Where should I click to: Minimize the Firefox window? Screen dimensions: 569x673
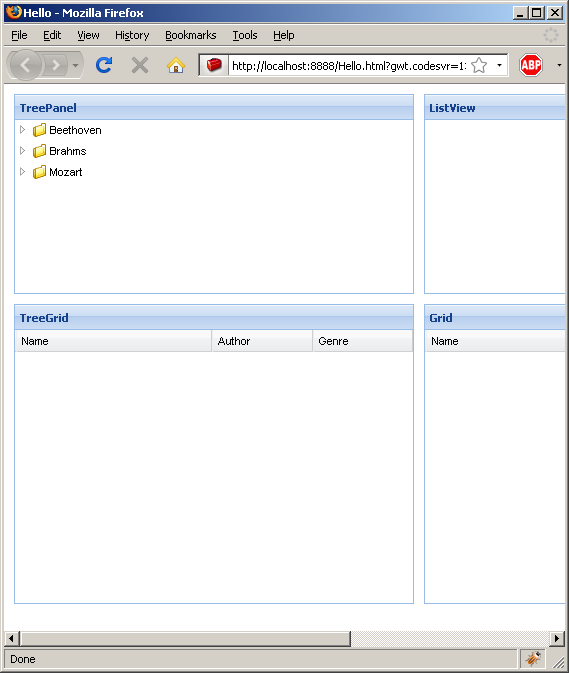[x=520, y=13]
